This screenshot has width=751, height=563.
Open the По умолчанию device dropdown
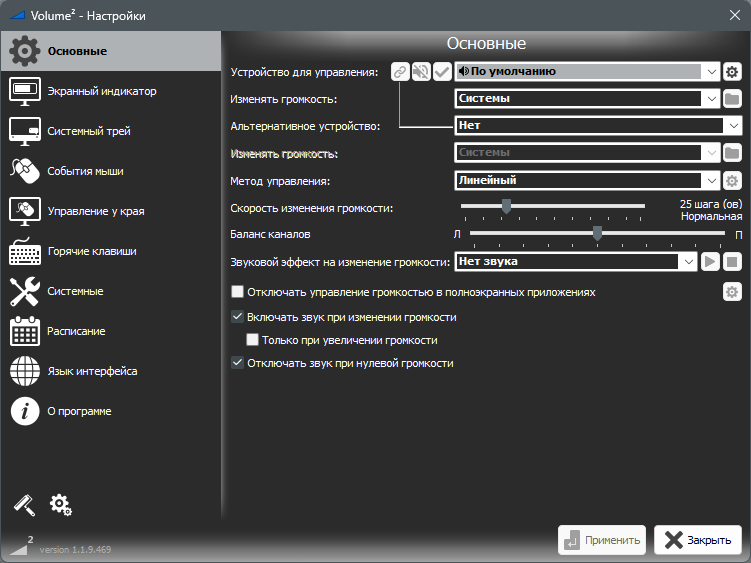(587, 72)
